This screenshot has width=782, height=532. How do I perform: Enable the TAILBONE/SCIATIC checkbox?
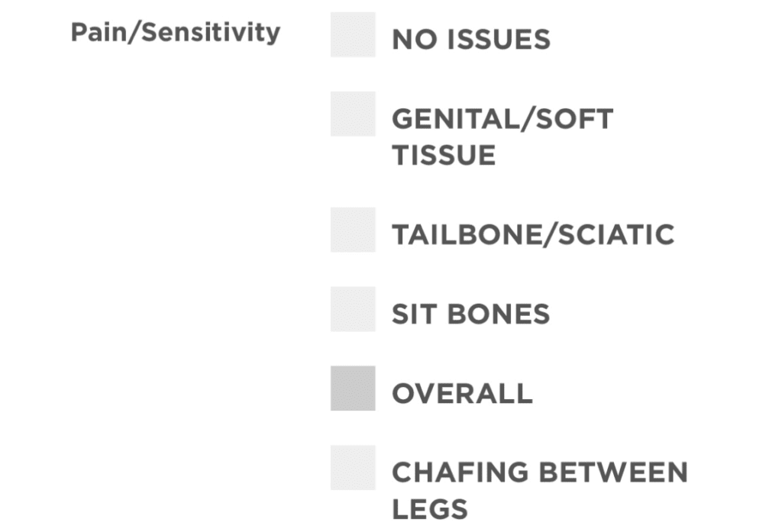click(x=353, y=230)
